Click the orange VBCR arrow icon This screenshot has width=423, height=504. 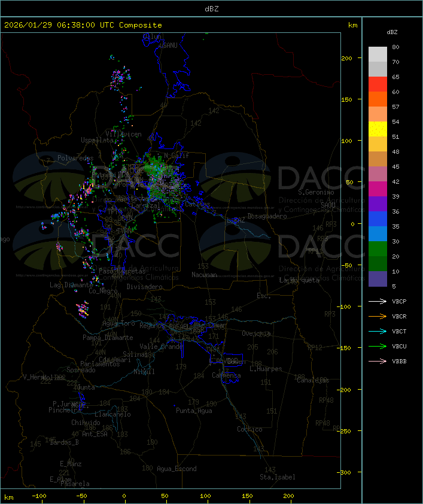tap(378, 317)
